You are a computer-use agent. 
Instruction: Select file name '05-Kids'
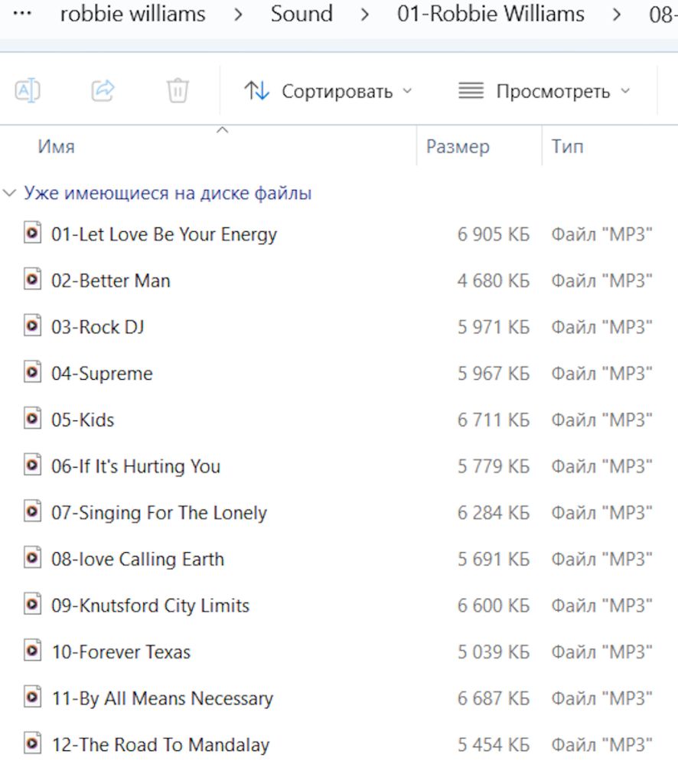83,420
